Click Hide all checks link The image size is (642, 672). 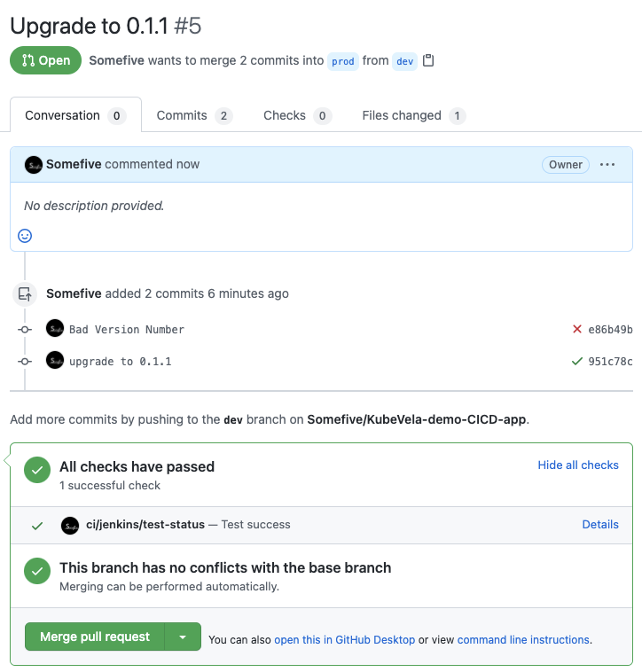(x=578, y=465)
